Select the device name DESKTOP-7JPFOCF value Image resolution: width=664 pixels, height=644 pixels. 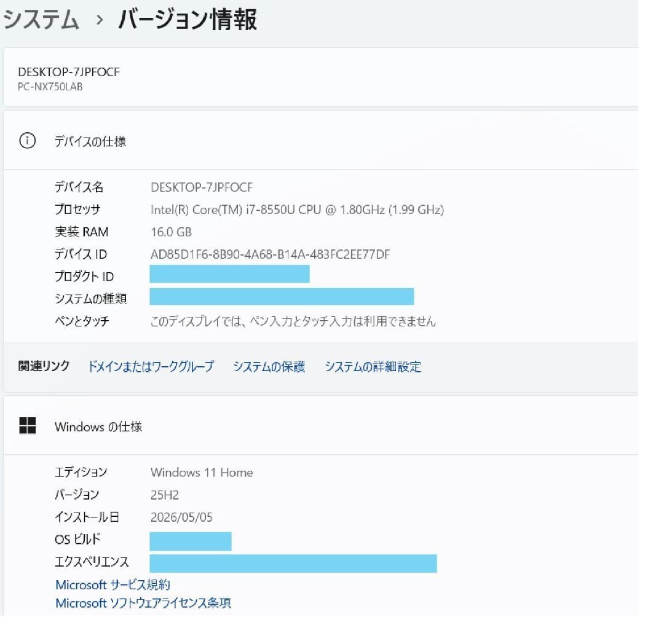(202, 187)
